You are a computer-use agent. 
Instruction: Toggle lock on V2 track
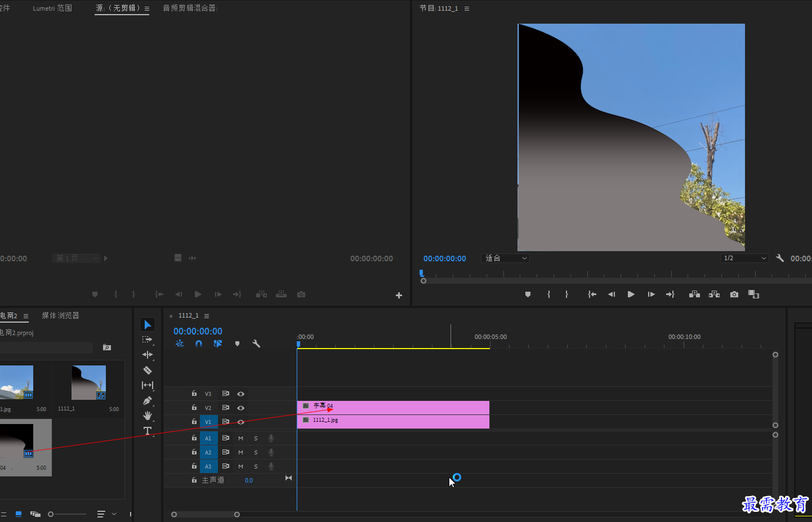(x=194, y=408)
